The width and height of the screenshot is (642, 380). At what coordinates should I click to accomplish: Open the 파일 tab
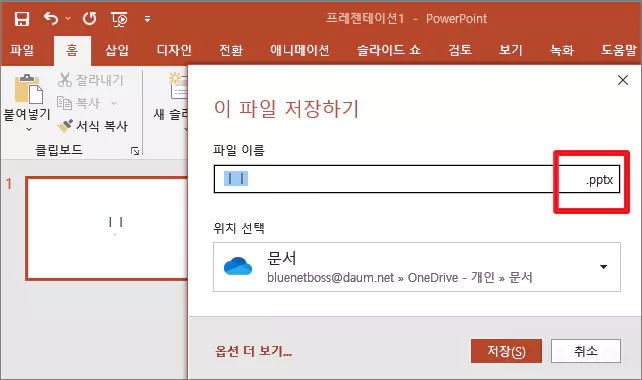(x=22, y=50)
